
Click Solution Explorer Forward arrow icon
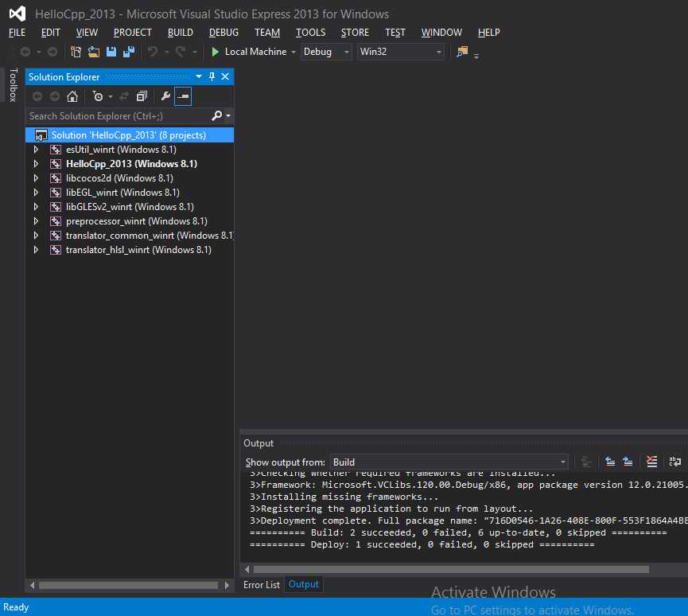[54, 96]
